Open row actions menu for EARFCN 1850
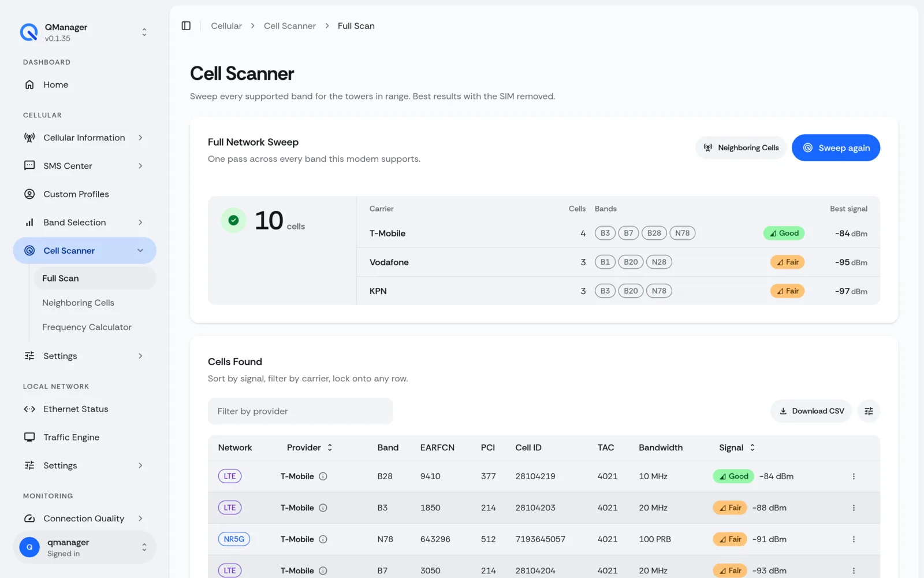Screen dimensions: 924x578 (x=854, y=508)
